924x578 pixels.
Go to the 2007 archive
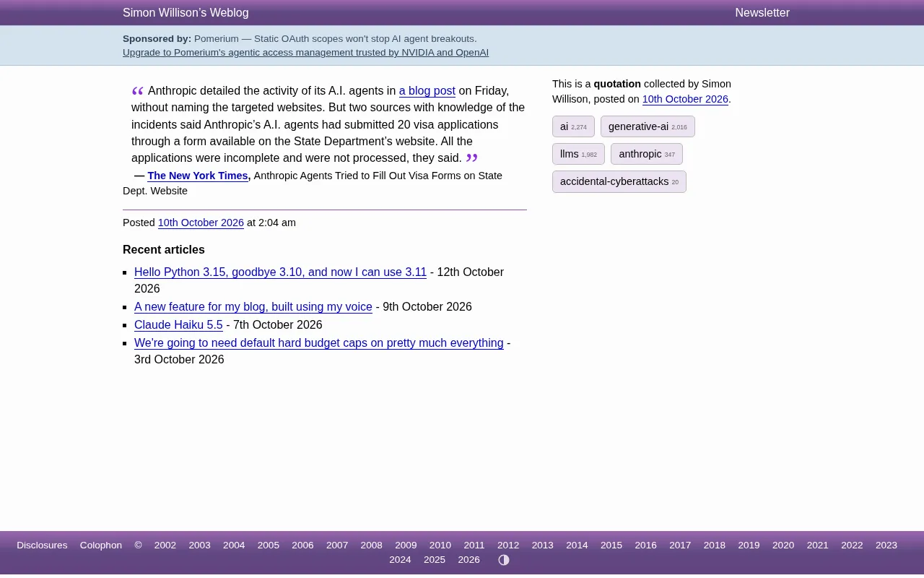pos(337,545)
